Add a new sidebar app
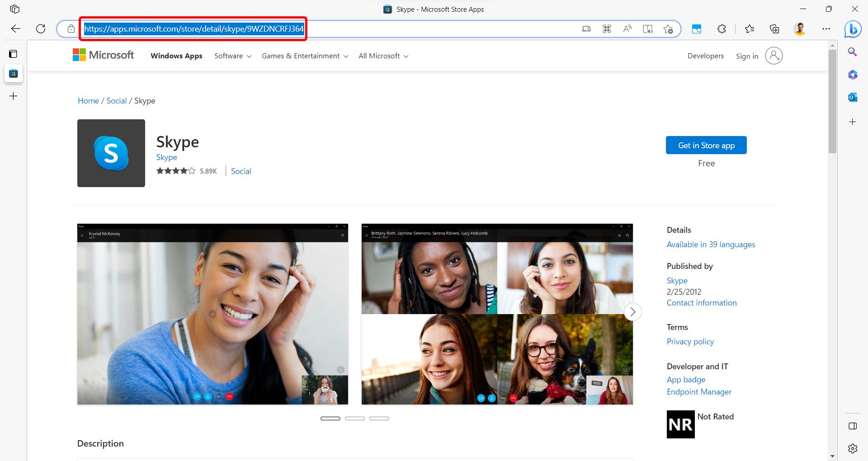Image resolution: width=868 pixels, height=461 pixels. coord(853,122)
